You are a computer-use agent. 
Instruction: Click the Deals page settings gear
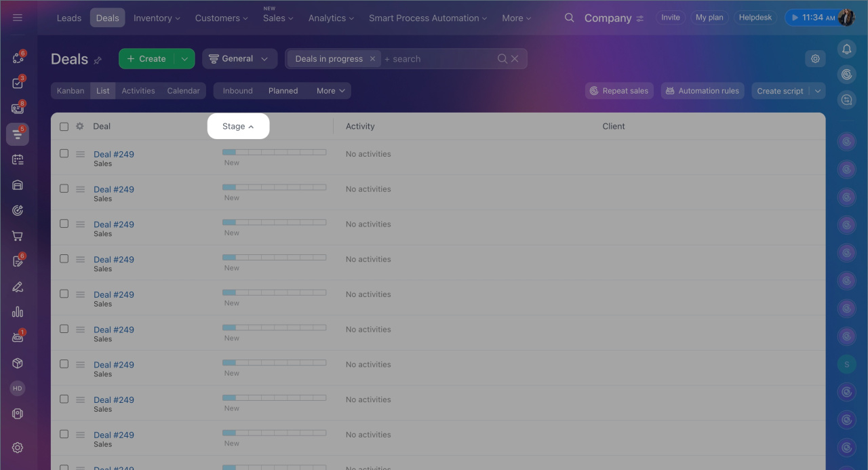[x=815, y=59]
